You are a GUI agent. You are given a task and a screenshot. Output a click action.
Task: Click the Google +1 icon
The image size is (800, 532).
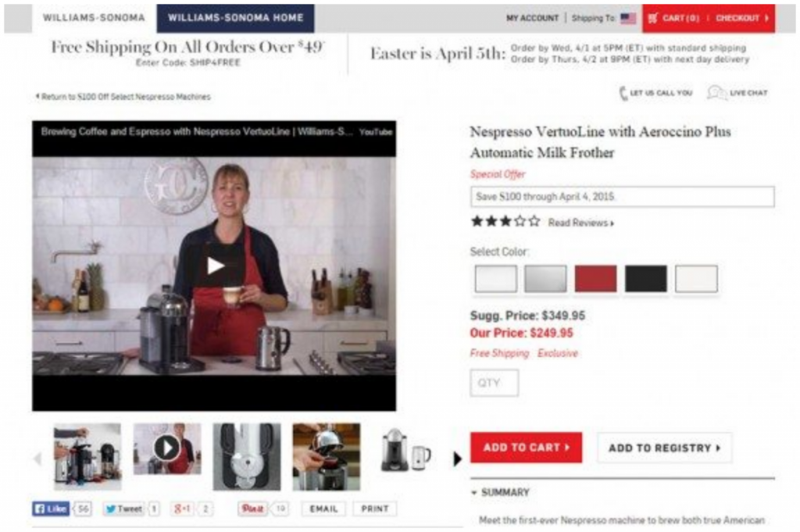182,509
